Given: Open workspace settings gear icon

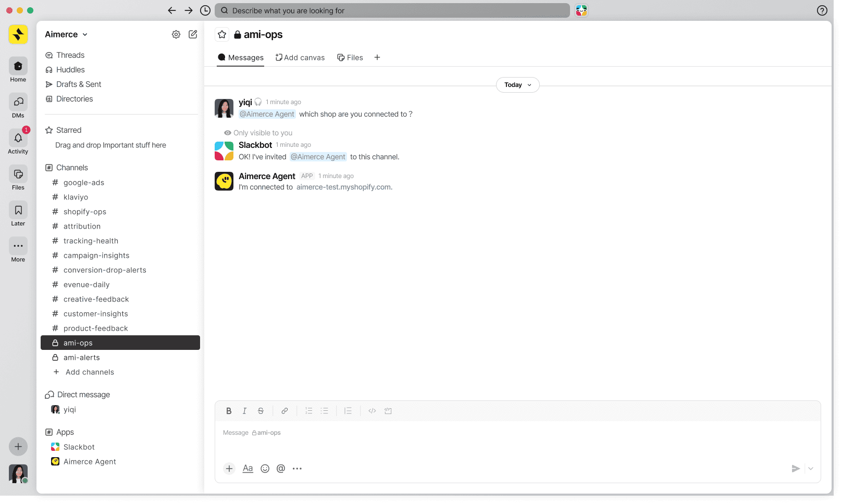Looking at the screenshot, I should pos(176,34).
